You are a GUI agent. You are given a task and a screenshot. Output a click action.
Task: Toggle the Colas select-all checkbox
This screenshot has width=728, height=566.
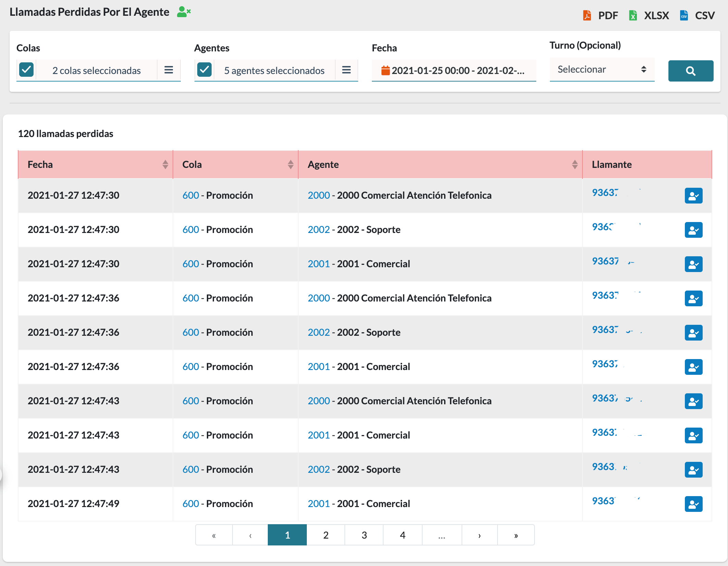tap(26, 70)
